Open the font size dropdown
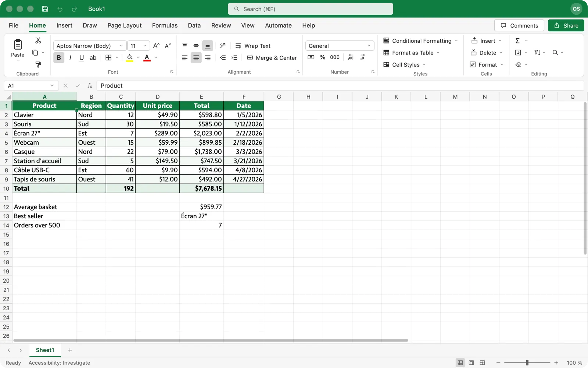 pyautogui.click(x=145, y=46)
